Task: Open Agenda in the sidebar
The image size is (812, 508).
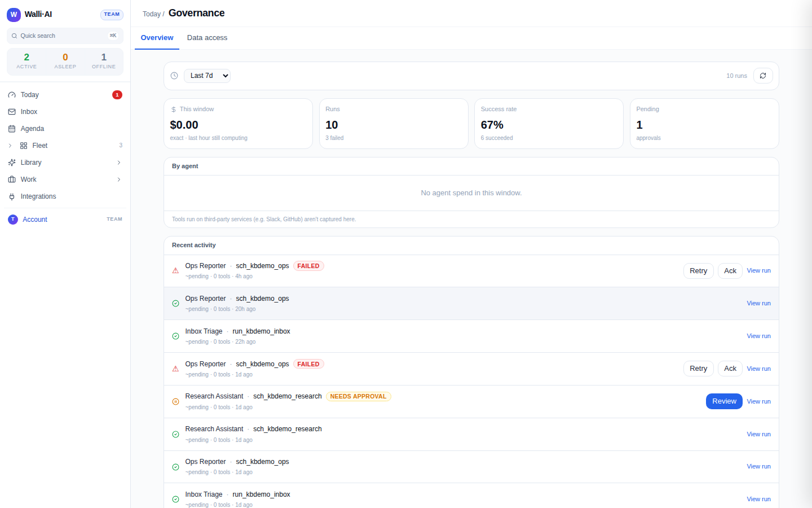Action: 65,129
